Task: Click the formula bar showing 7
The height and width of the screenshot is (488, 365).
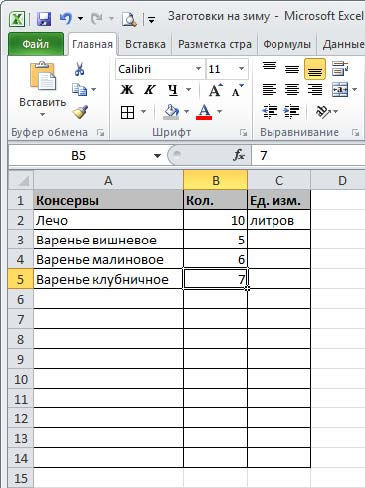Action: [308, 155]
